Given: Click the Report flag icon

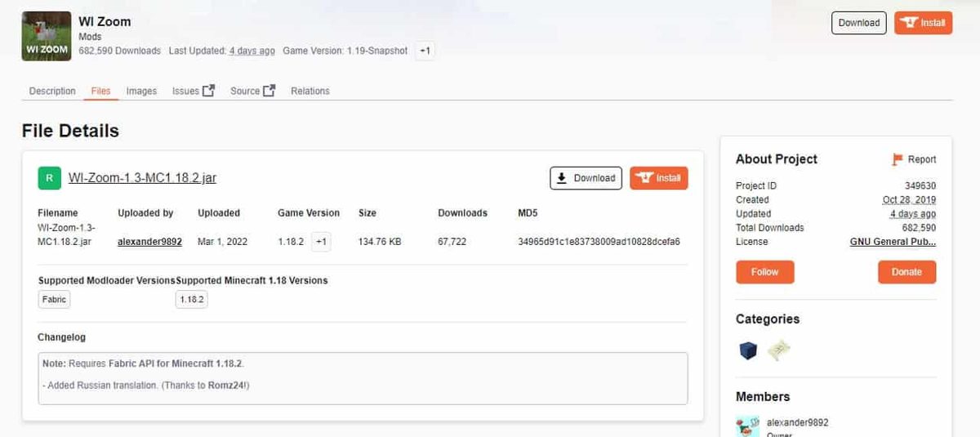Looking at the screenshot, I should click(898, 159).
